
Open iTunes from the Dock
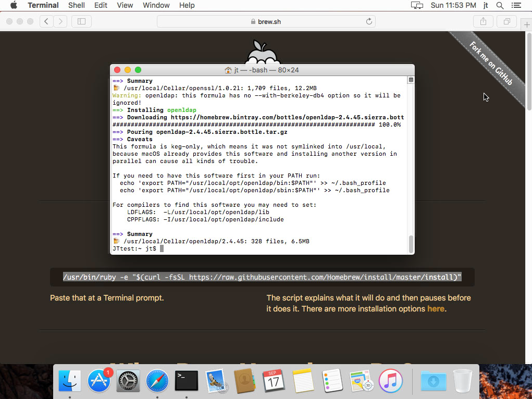click(x=390, y=381)
